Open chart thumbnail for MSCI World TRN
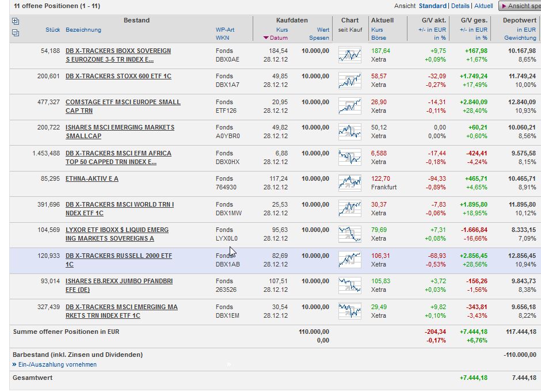541x392 pixels. pyautogui.click(x=349, y=209)
